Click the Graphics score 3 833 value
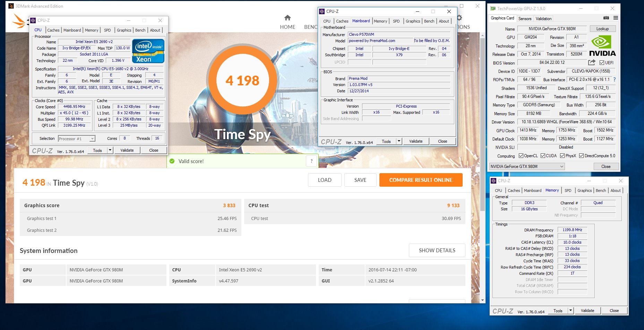Screen dimensions: 644x330 tap(229, 205)
